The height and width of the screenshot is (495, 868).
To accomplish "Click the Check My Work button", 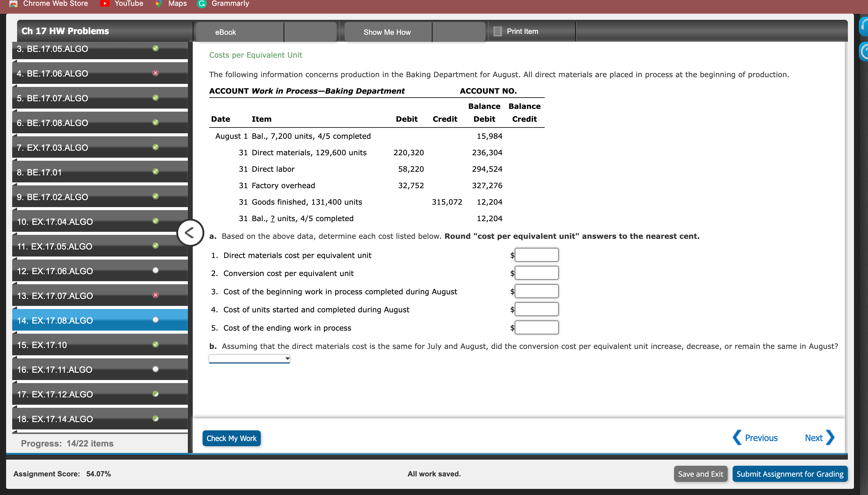I will [x=231, y=438].
